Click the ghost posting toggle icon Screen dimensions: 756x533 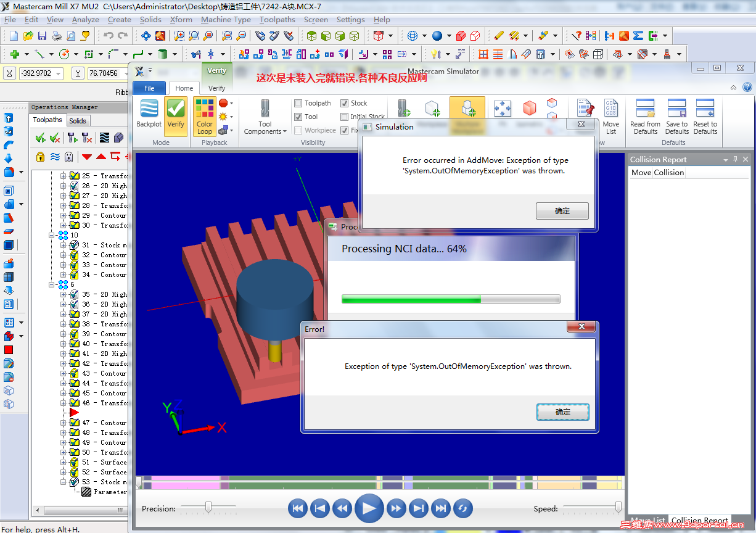coord(68,156)
